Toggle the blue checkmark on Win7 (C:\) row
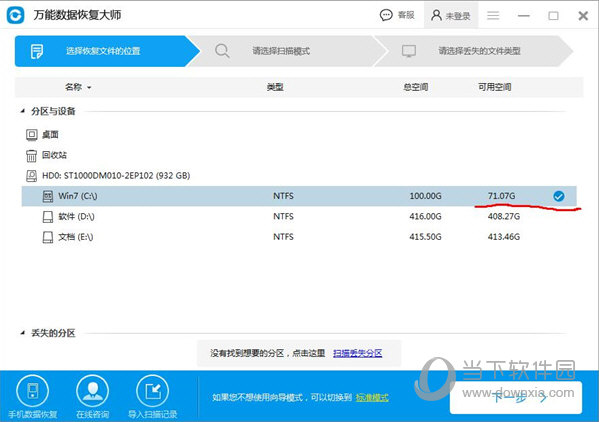The image size is (599, 422). pos(559,196)
